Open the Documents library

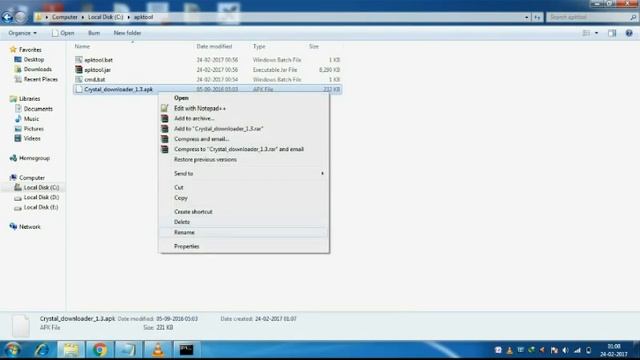(38, 109)
